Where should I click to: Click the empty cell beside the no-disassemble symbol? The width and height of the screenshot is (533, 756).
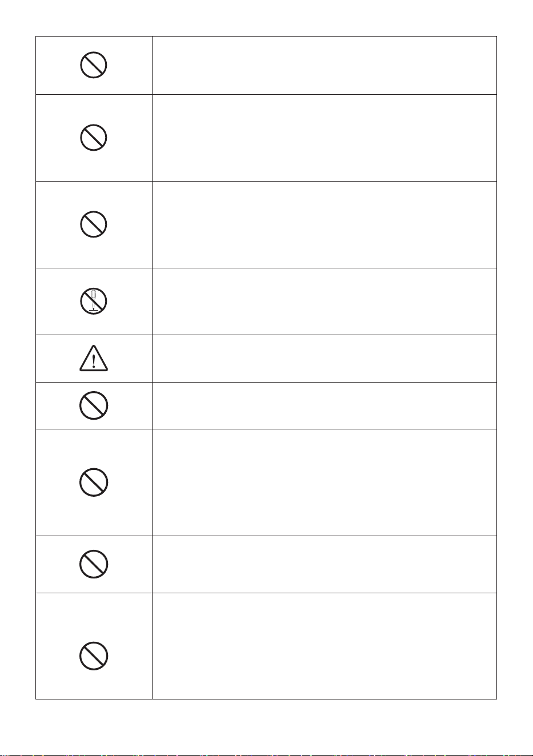click(324, 301)
